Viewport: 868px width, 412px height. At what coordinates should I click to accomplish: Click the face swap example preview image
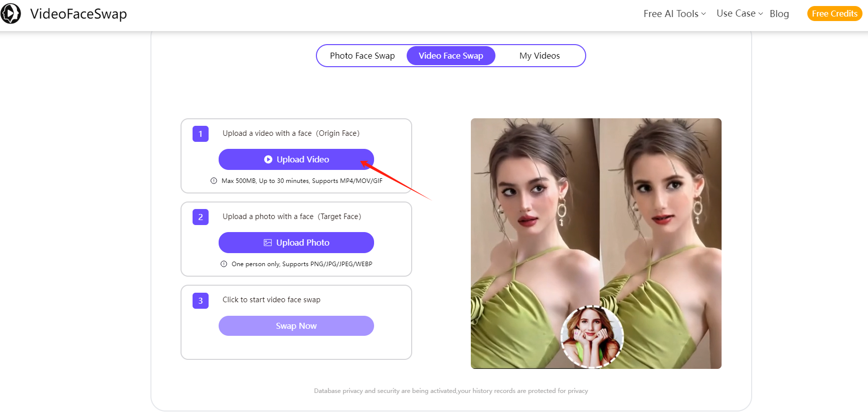(x=596, y=244)
